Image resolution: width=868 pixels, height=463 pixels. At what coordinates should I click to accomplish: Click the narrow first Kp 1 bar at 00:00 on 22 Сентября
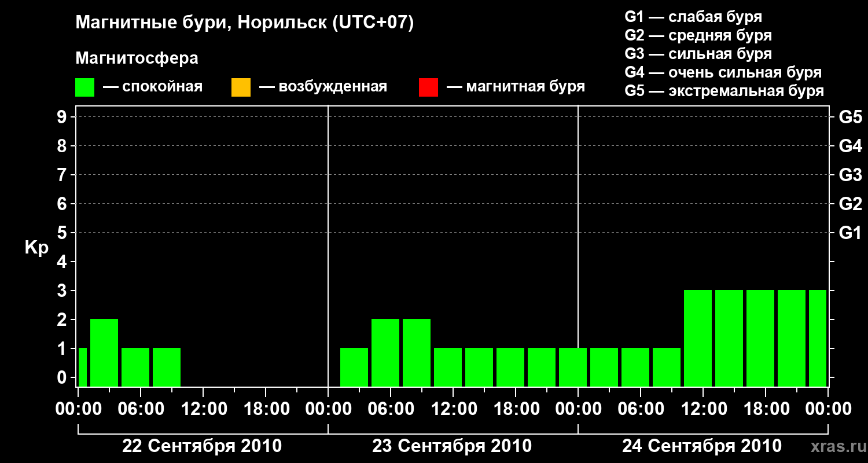82,368
